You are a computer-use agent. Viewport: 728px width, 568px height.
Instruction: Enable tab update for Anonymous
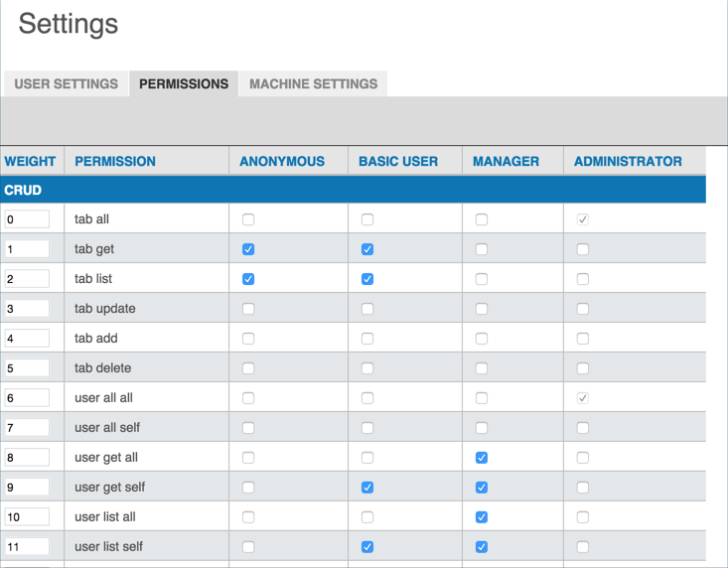[x=248, y=309]
